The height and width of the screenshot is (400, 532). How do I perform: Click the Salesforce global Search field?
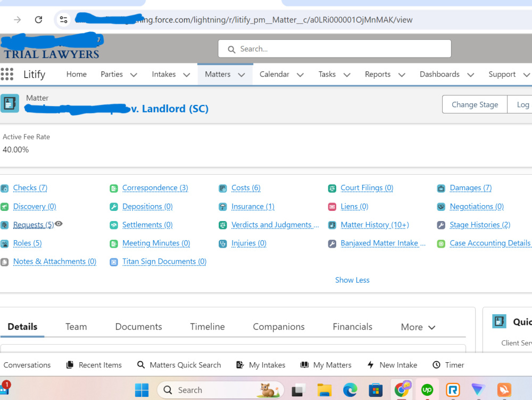click(335, 49)
